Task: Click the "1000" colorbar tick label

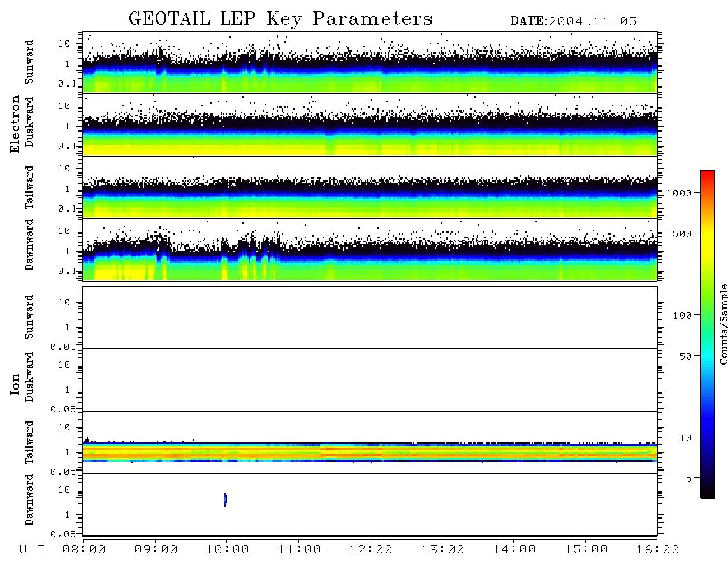Action: click(679, 193)
